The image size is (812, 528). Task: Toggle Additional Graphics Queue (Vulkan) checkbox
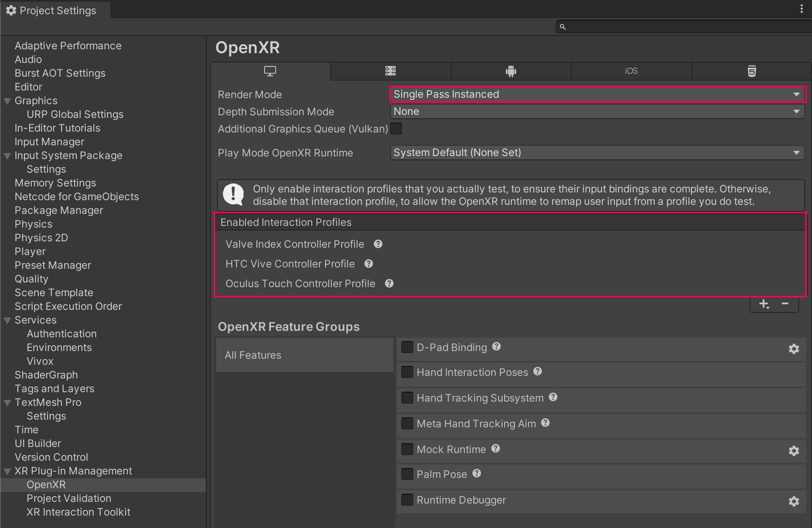[x=396, y=129]
